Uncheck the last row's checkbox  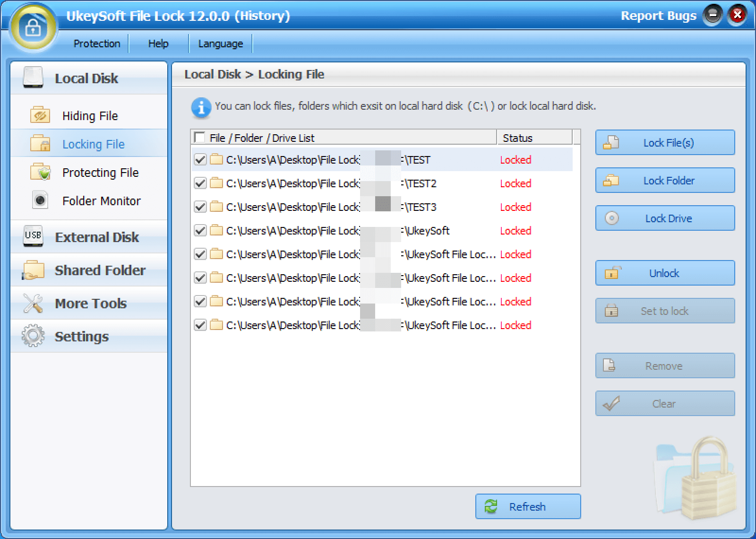(200, 325)
